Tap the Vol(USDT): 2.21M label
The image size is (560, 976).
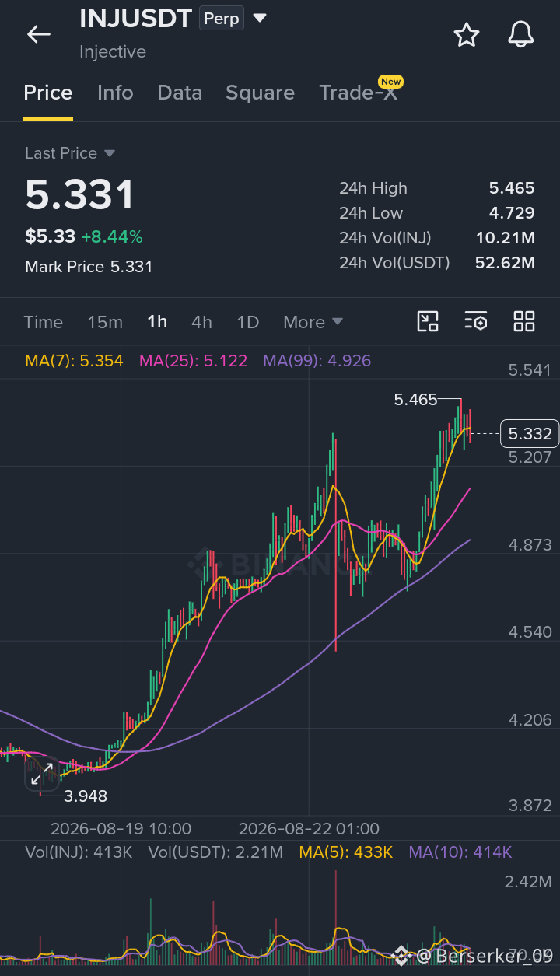(x=215, y=852)
